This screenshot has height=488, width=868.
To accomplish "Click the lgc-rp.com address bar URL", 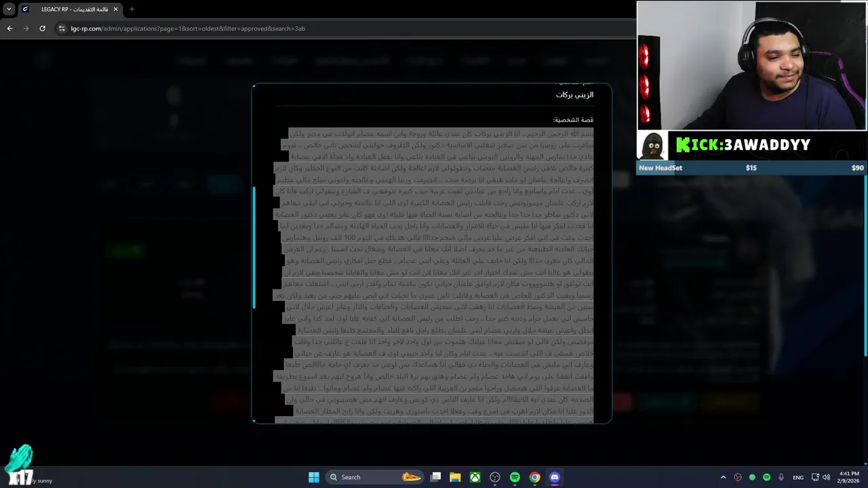I will point(188,28).
